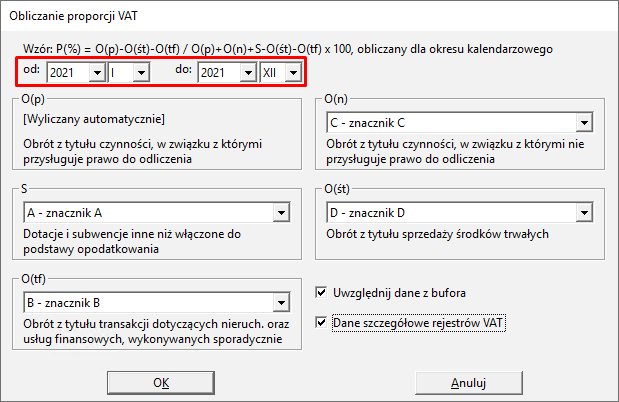619x402 pixels.
Task: Open the 'od' start year dropdown
Action: (x=97, y=72)
